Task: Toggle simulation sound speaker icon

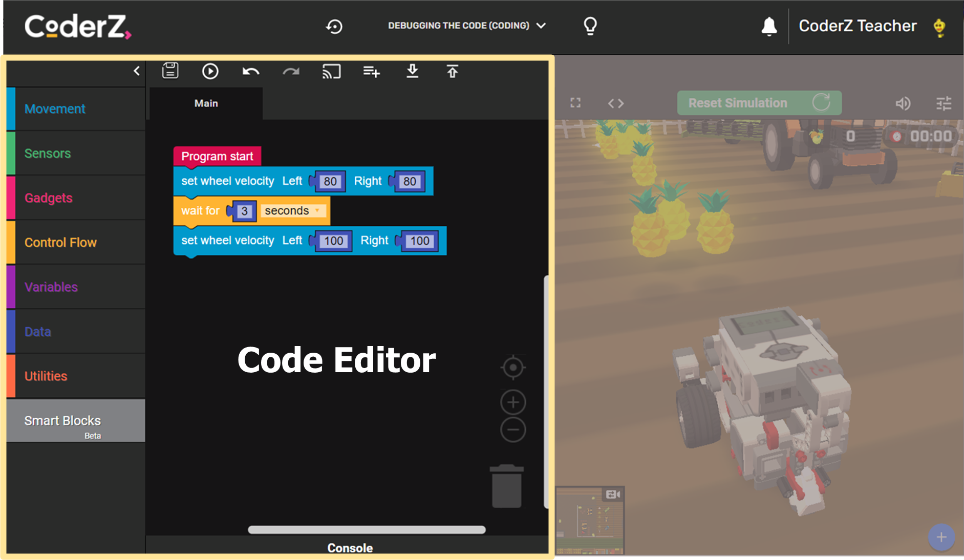Action: point(903,103)
